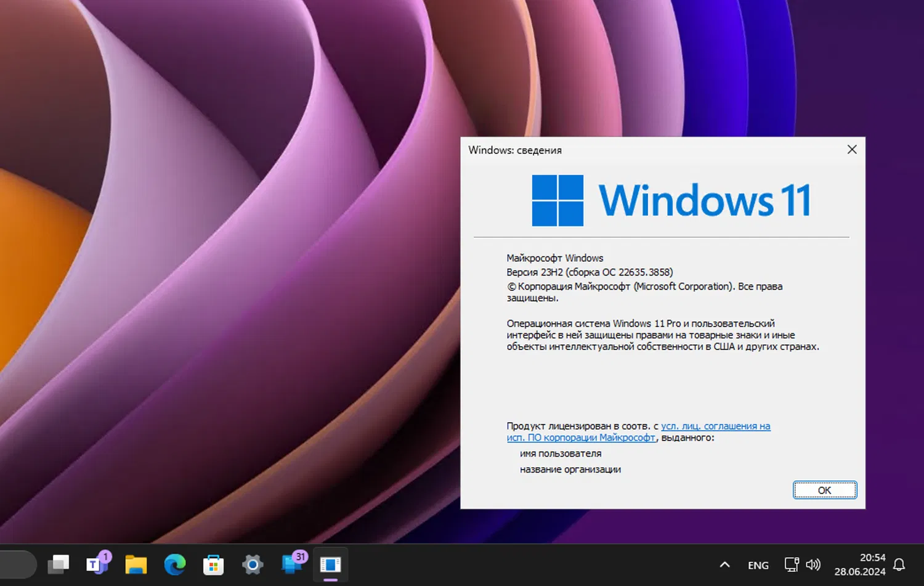The width and height of the screenshot is (924, 586).
Task: Confirm the dialog with the OK button
Action: point(825,490)
